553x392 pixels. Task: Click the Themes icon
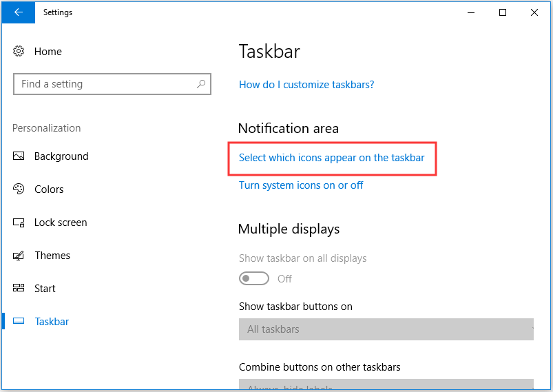[19, 256]
